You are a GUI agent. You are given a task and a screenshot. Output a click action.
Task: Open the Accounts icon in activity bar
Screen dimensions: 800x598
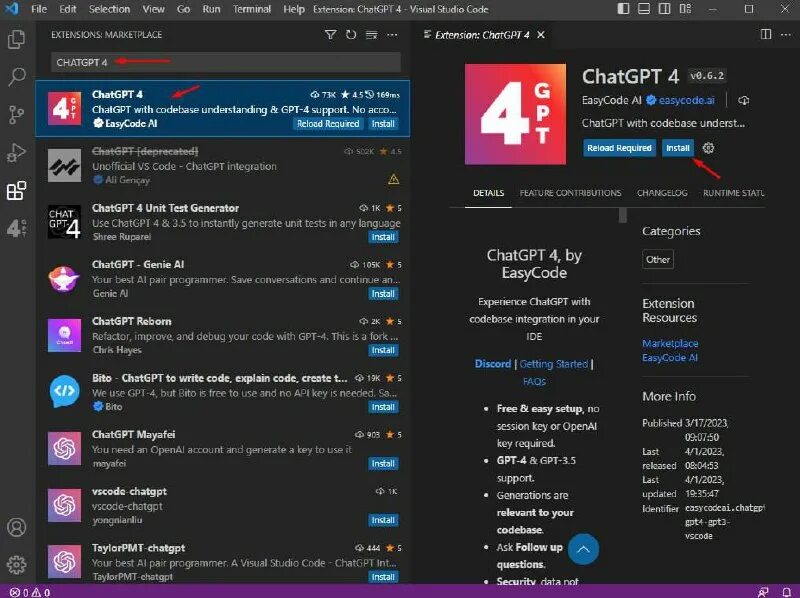pos(16,527)
